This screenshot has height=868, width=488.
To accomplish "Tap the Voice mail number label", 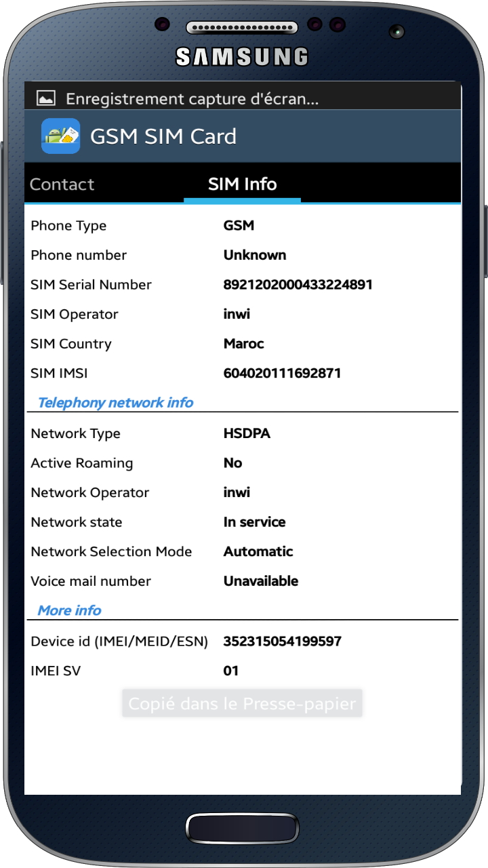I will [x=91, y=581].
